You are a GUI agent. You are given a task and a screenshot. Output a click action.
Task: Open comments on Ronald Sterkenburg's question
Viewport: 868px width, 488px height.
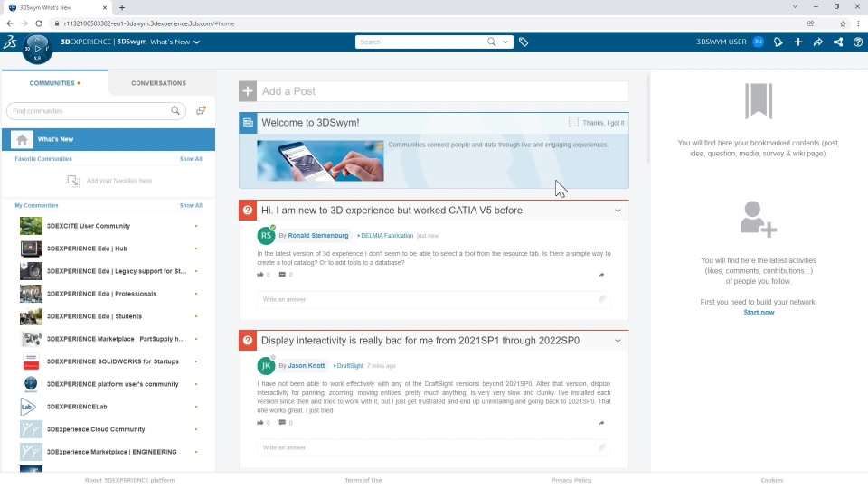(282, 275)
